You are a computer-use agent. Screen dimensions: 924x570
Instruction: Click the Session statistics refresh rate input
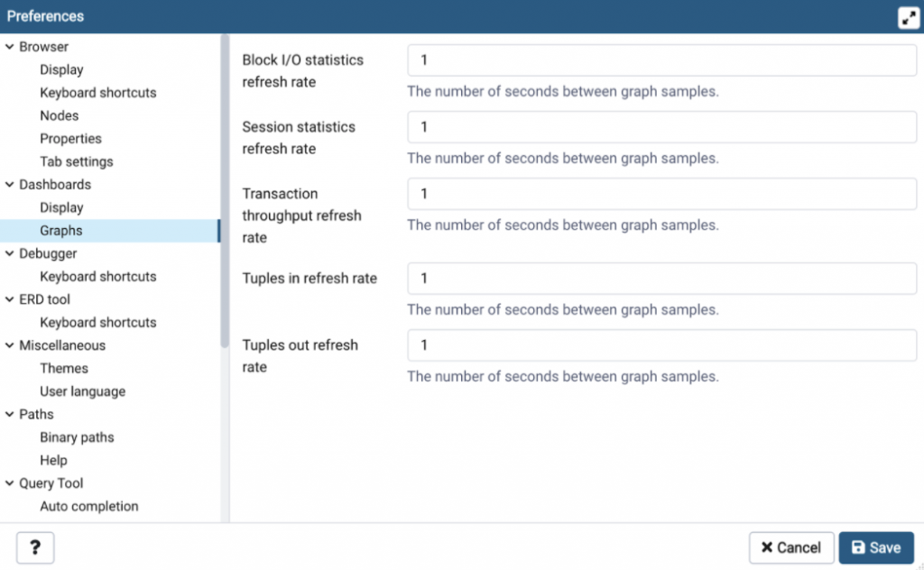click(661, 127)
